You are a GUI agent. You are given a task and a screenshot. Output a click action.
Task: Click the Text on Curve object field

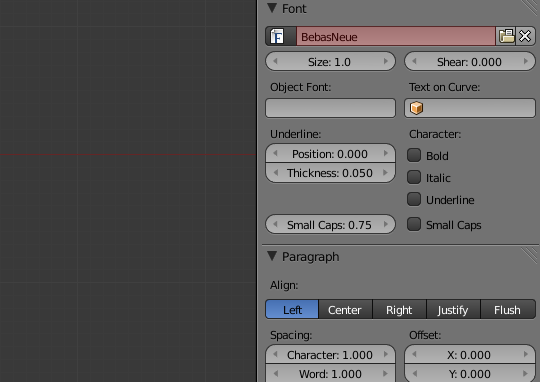(470, 108)
